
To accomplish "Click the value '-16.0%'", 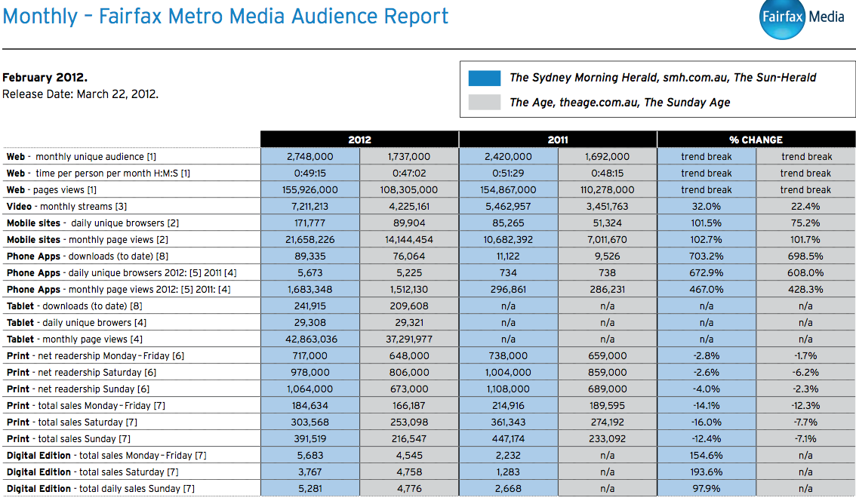I will click(707, 423).
